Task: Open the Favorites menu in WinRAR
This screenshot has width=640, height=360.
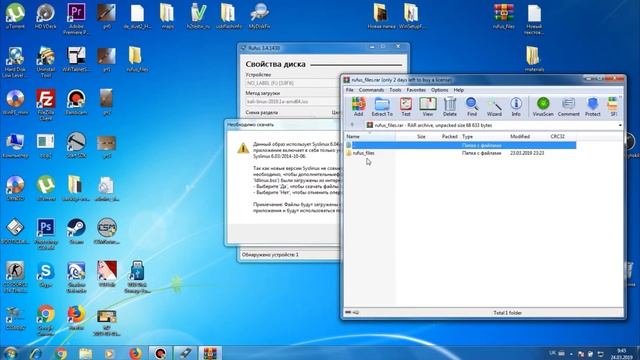Action: [416, 90]
